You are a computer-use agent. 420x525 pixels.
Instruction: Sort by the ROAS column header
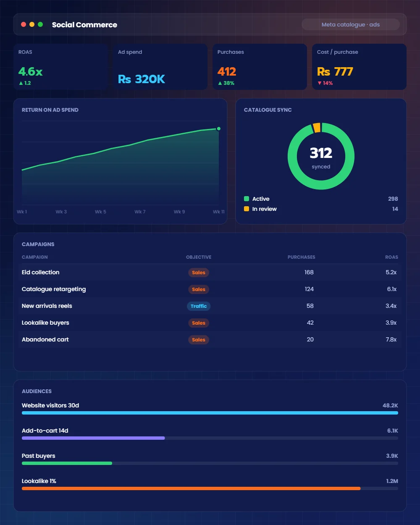[391, 257]
